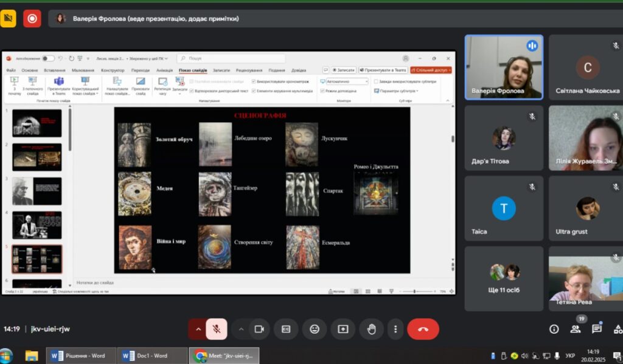Click the 'Спільний доступ' share button

[x=431, y=70]
